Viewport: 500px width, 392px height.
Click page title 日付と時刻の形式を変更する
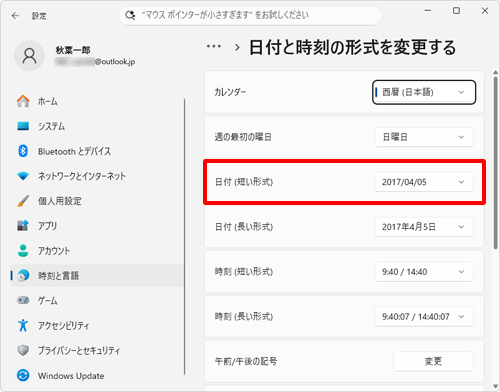click(352, 47)
